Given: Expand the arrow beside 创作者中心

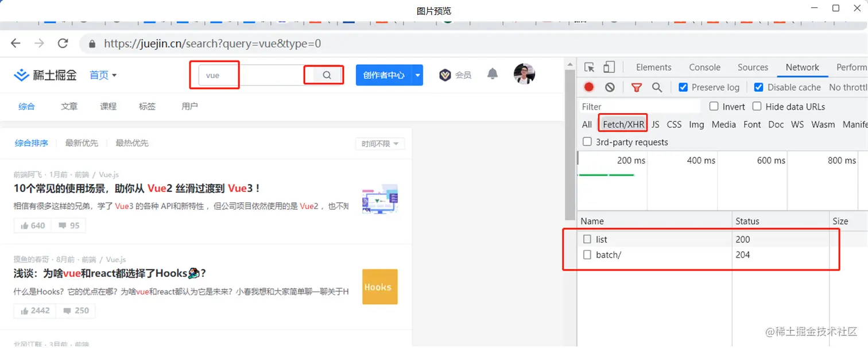Looking at the screenshot, I should (418, 75).
